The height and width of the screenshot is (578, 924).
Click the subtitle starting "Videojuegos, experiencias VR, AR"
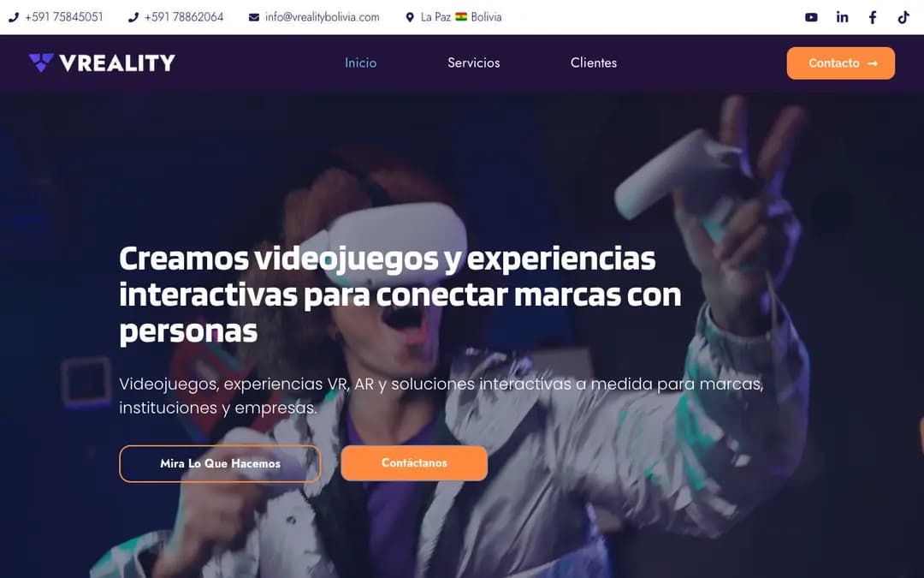(x=441, y=396)
